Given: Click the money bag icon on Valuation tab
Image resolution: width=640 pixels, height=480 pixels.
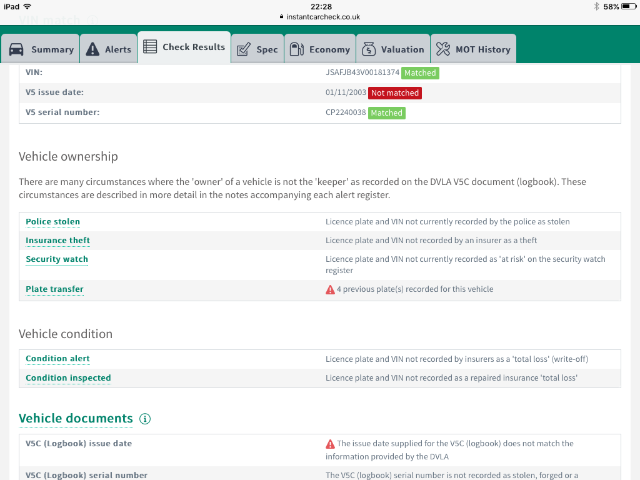Looking at the screenshot, I should tap(369, 49).
